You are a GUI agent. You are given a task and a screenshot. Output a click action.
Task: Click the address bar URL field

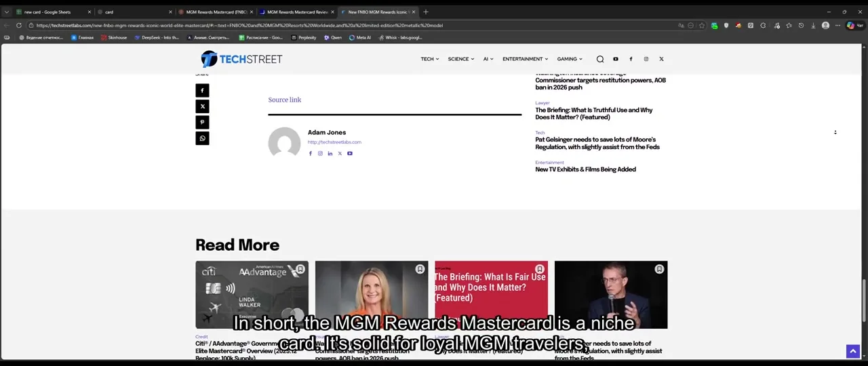click(x=353, y=25)
